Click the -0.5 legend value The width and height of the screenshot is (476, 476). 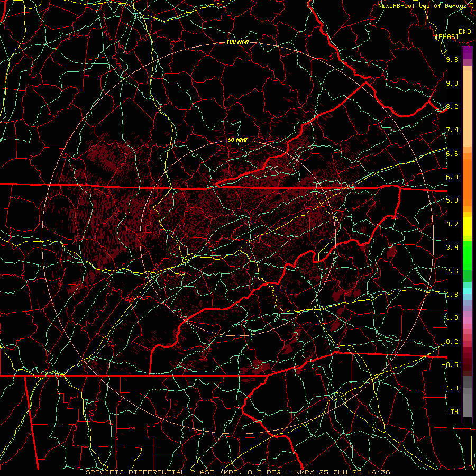(450, 364)
